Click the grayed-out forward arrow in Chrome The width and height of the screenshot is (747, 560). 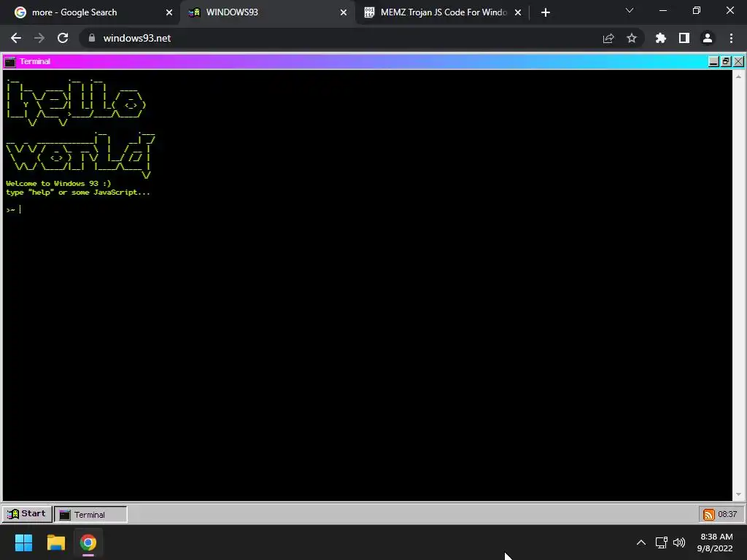39,38
